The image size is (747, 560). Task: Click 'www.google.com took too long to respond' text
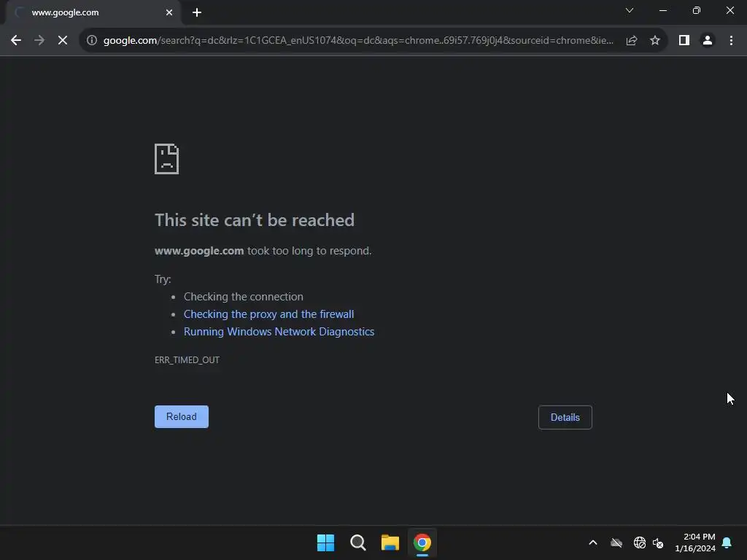tap(263, 251)
